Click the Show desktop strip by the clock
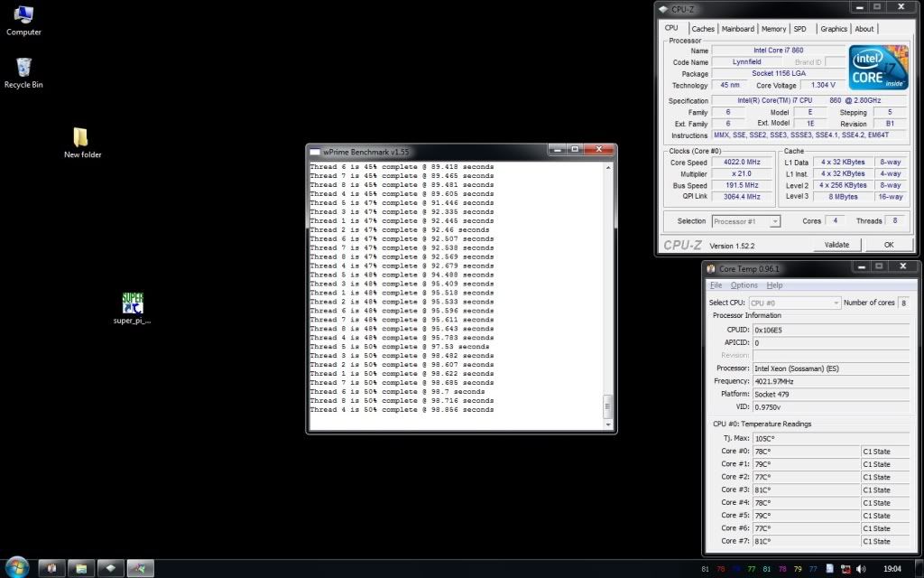924x578 pixels. pos(919,569)
